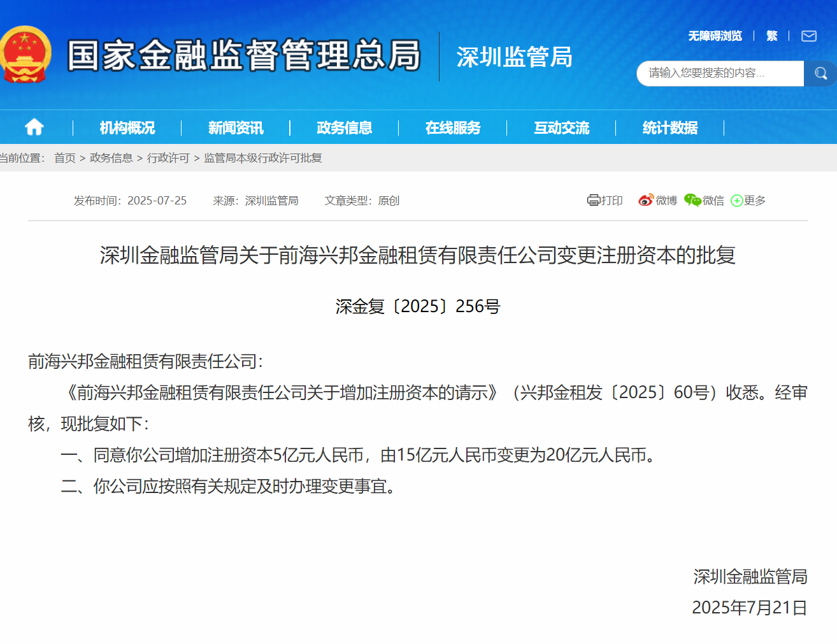The image size is (837, 644).
Task: Click the home icon in navigation bar
Action: (x=34, y=127)
